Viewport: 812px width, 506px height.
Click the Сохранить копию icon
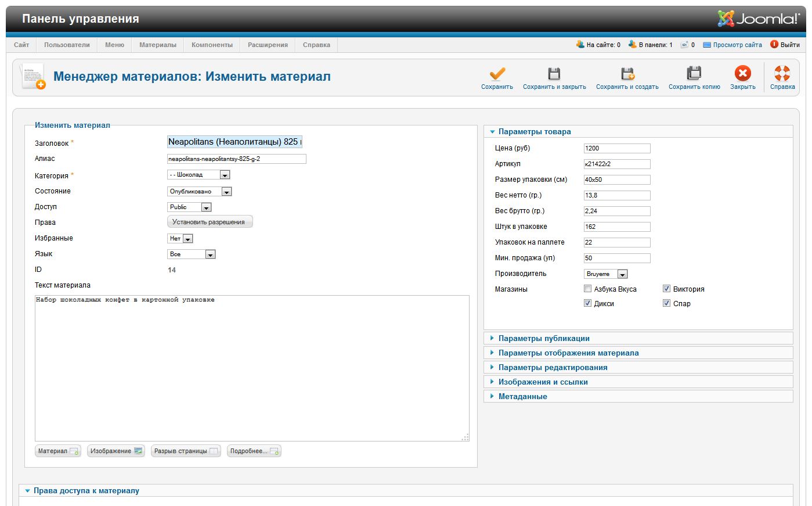tap(694, 73)
